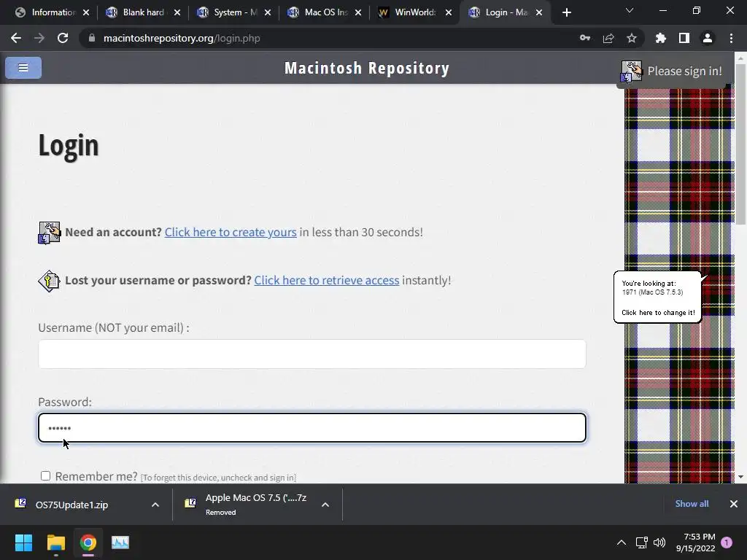Click here to create yours link

pyautogui.click(x=231, y=232)
